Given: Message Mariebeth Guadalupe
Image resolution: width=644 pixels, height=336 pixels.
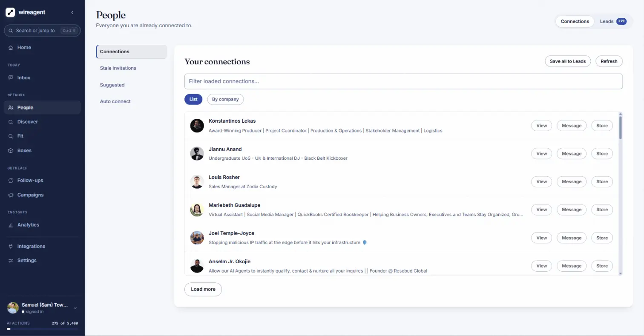Looking at the screenshot, I should [572, 210].
